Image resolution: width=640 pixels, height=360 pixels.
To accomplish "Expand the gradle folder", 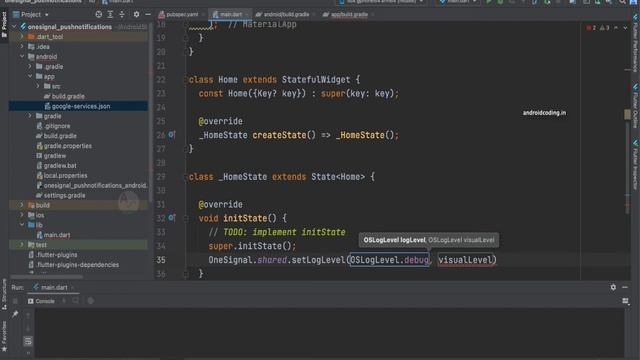I will coord(30,116).
